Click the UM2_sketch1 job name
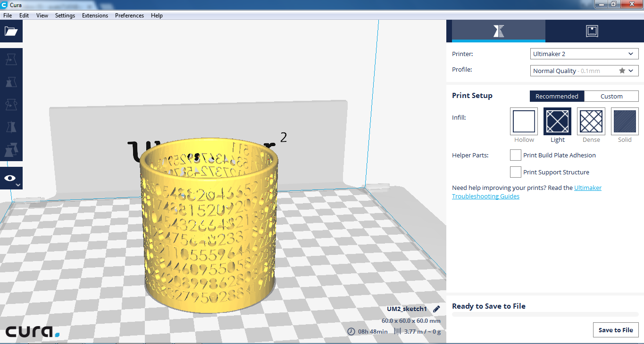Viewport: 644px width, 344px height. click(407, 309)
